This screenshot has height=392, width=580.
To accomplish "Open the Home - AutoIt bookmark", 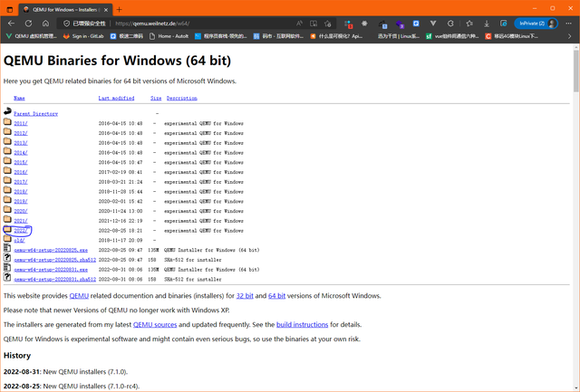I will 169,36.
